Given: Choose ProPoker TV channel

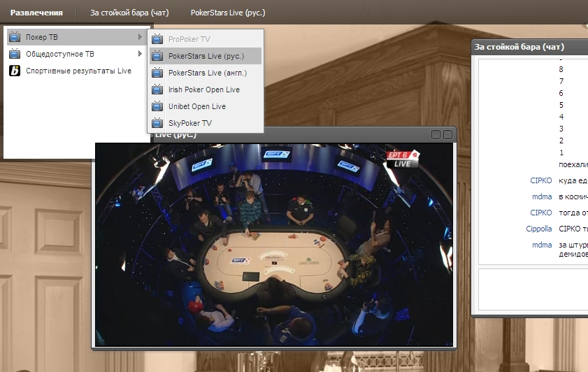Looking at the screenshot, I should [206, 39].
